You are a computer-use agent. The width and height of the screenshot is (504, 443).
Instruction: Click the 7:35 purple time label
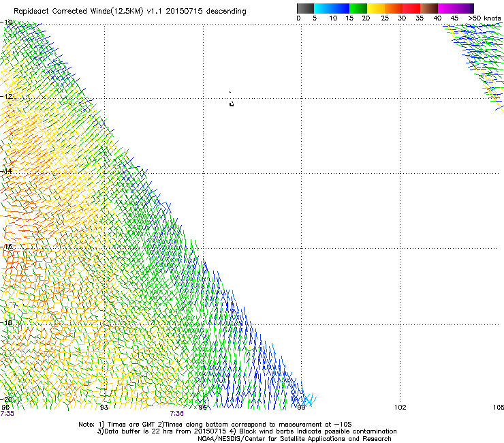click(7, 414)
